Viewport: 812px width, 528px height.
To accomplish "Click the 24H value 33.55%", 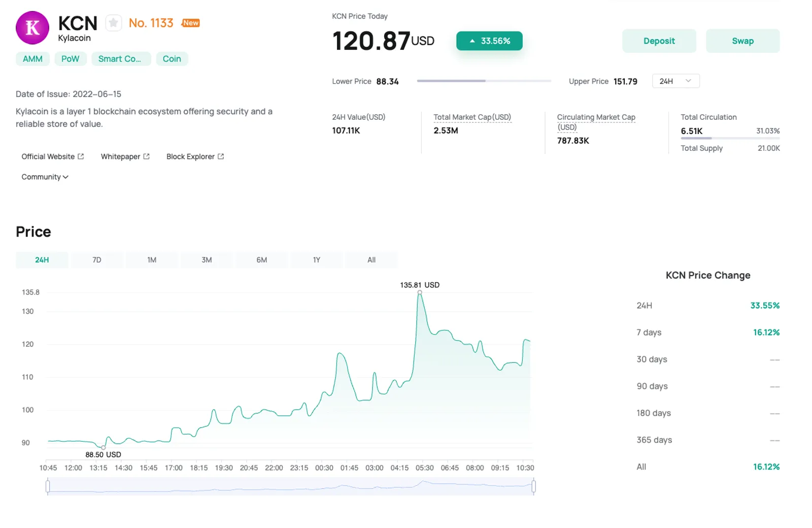I will (765, 306).
